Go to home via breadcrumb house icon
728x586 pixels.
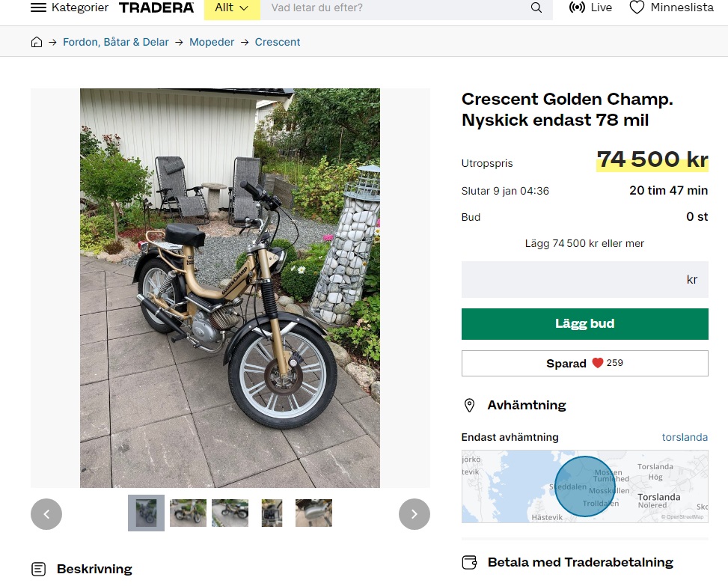pos(37,42)
